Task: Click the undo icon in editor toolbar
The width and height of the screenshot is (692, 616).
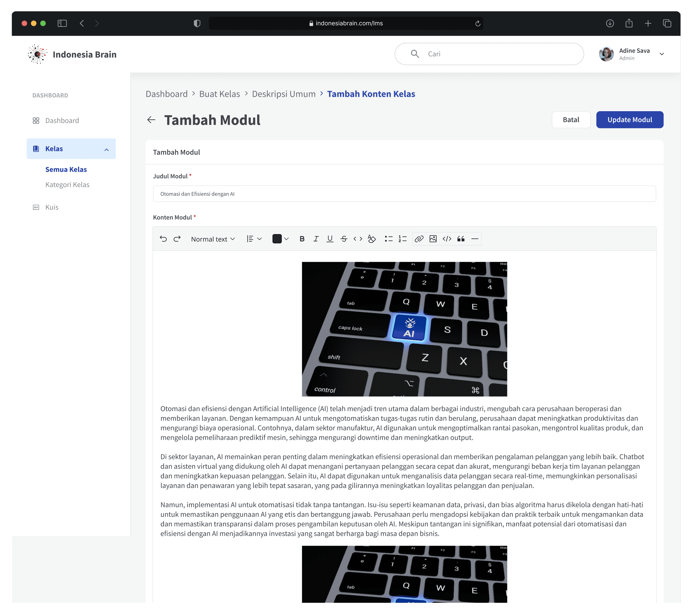Action: (x=163, y=239)
